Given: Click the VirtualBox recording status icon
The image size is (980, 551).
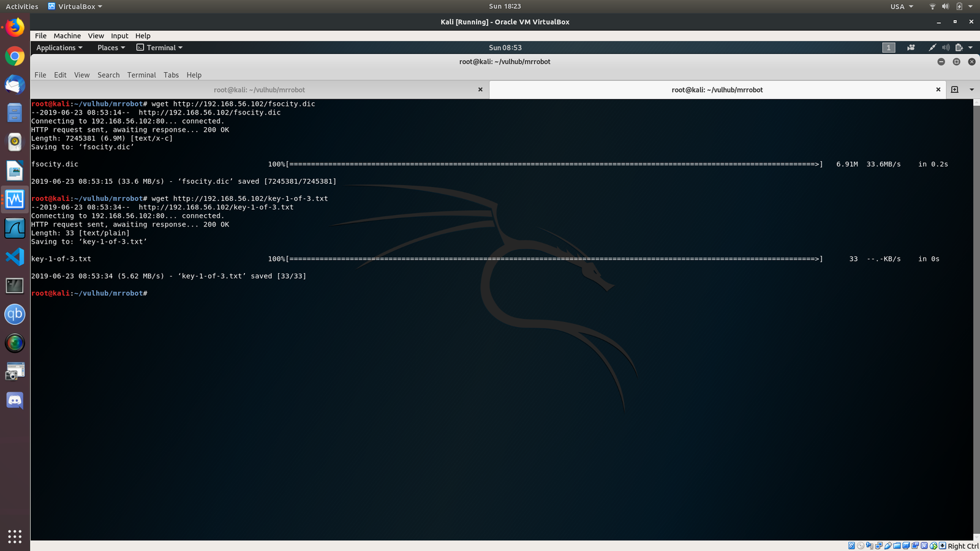Looking at the screenshot, I should click(x=915, y=546).
